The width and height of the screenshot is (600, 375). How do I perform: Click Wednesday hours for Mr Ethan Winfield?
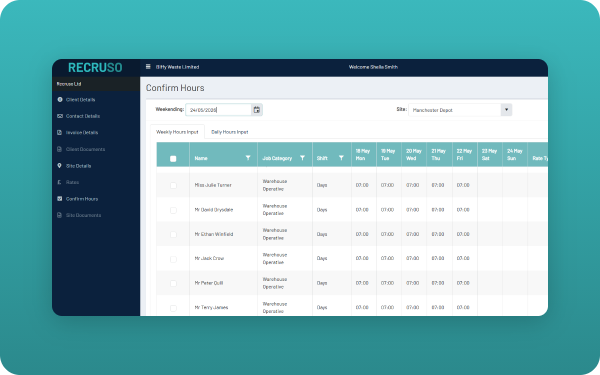(x=412, y=234)
